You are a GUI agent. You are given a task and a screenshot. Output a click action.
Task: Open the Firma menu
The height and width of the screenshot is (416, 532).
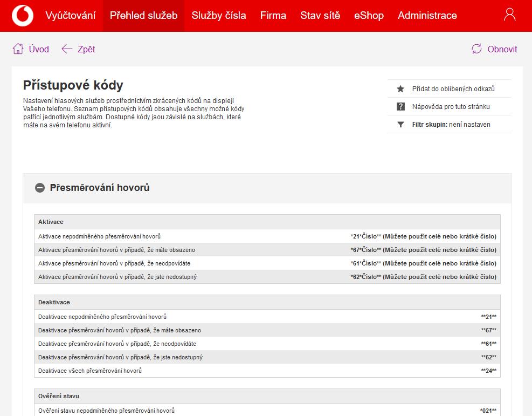coord(273,16)
